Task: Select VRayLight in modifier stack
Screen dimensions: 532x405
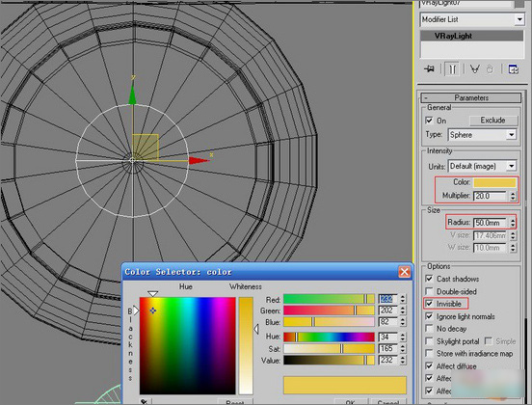Action: (471, 36)
